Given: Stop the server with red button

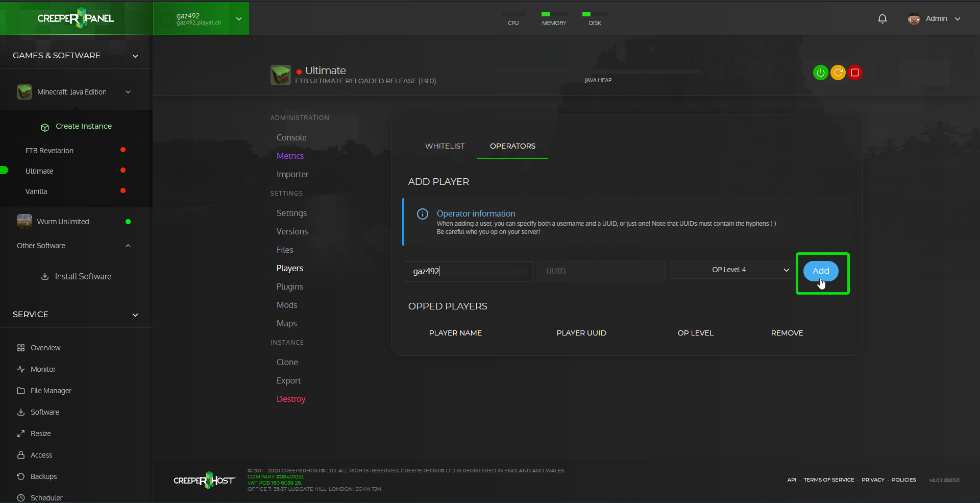Looking at the screenshot, I should click(855, 73).
